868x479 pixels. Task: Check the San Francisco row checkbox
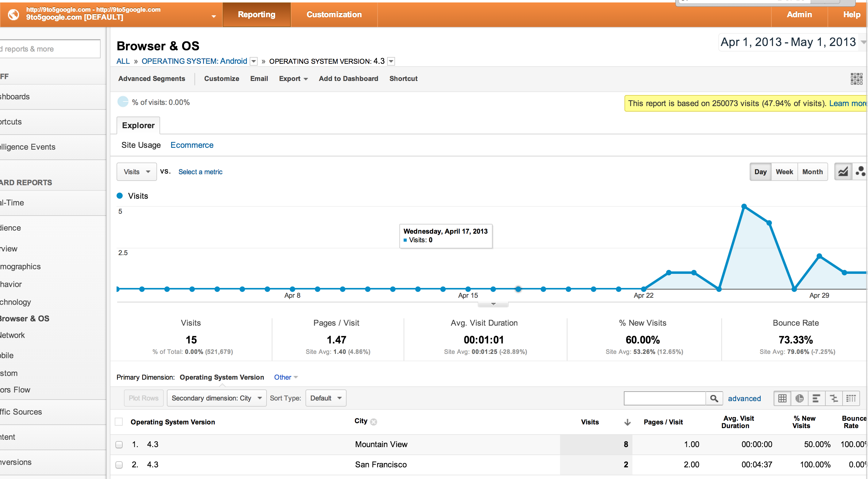point(119,465)
